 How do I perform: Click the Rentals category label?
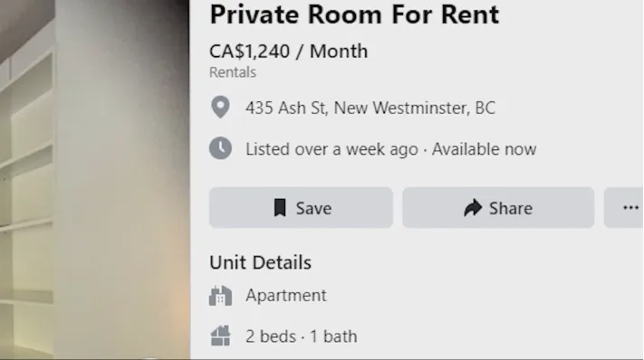[233, 72]
